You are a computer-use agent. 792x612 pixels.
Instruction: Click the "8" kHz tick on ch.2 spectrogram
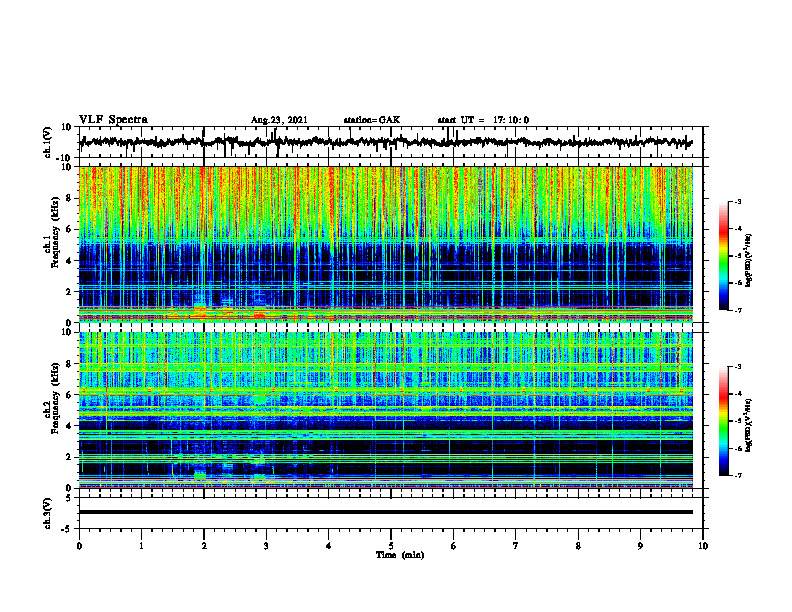(69, 364)
